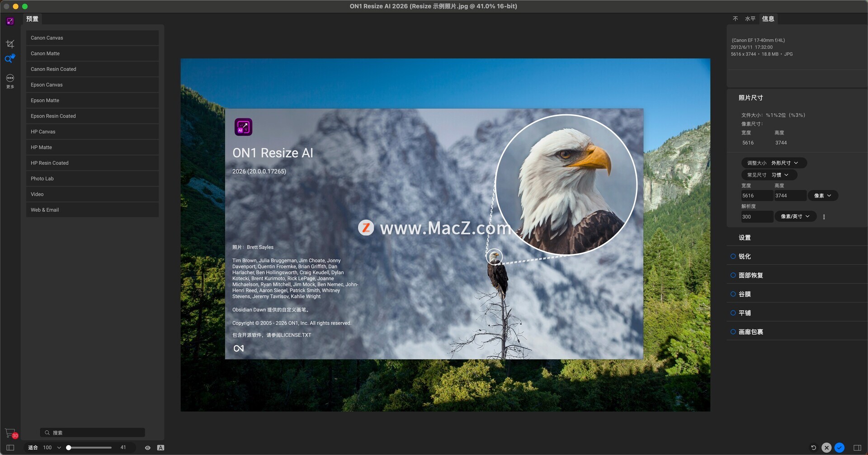Enable the 面部恢复 face recovery setting
Screen dimensions: 868x455
pos(733,275)
